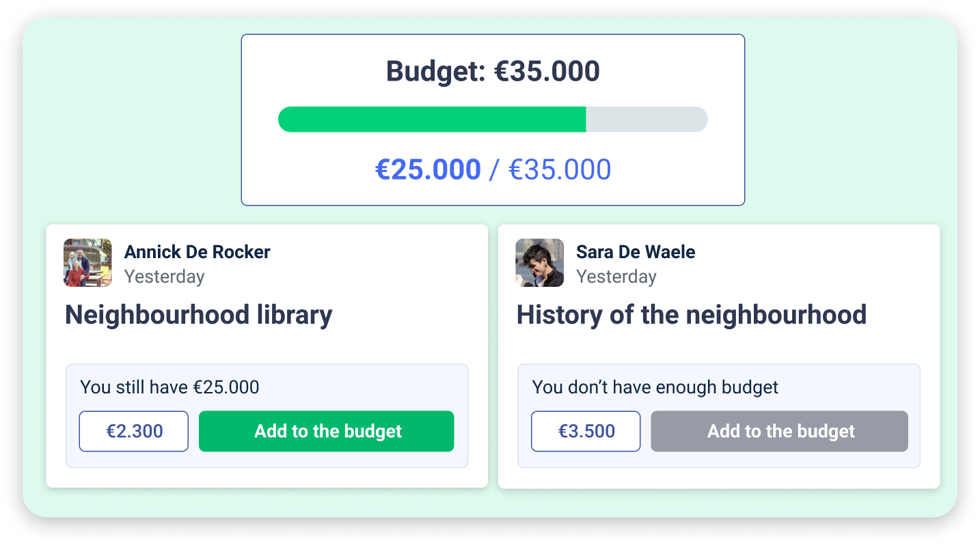The height and width of the screenshot is (545, 980).
Task: Add Neighbourhood library to the budget
Action: (326, 431)
